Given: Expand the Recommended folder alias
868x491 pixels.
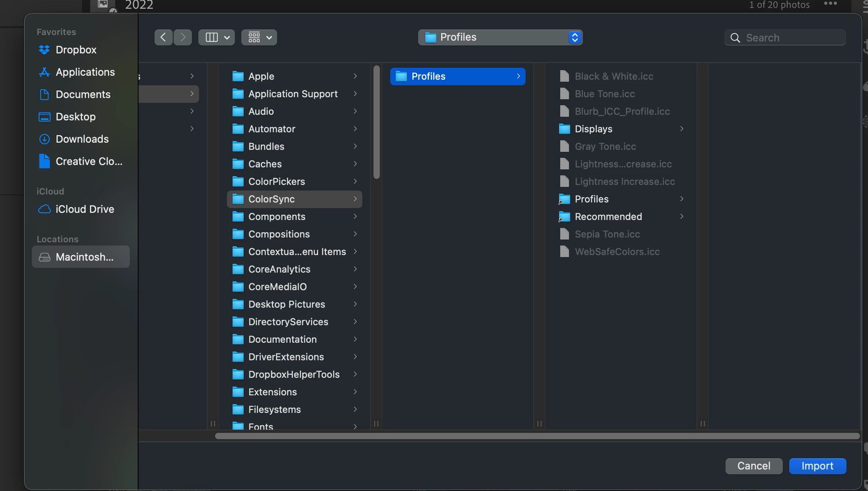Looking at the screenshot, I should [x=608, y=217].
